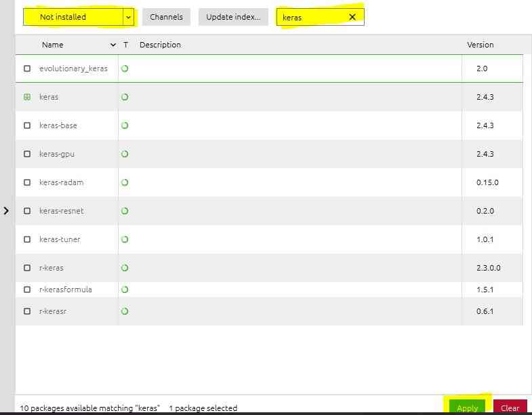
Task: Click the type icon for r-kerasr
Action: 125,311
